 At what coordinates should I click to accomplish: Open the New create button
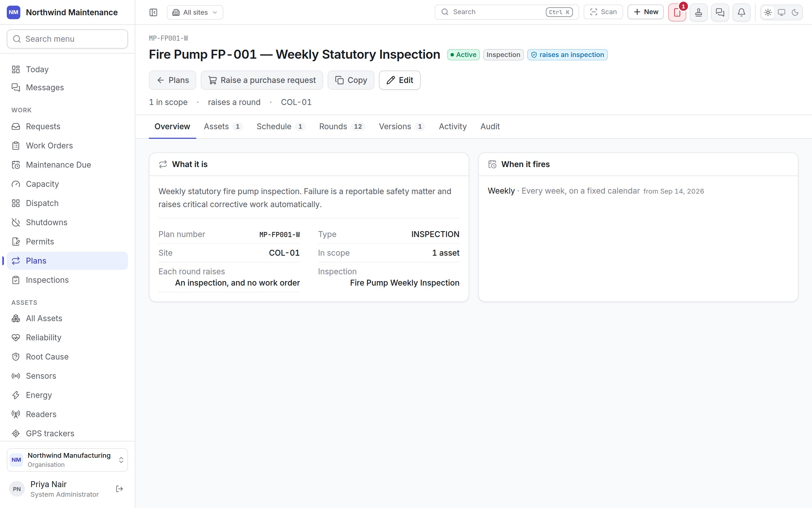click(x=646, y=12)
